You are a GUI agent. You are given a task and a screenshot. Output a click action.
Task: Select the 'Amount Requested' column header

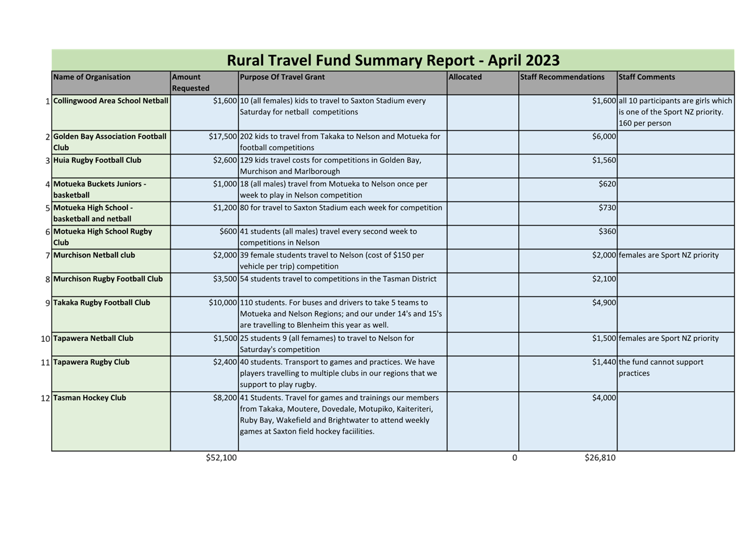coord(204,83)
